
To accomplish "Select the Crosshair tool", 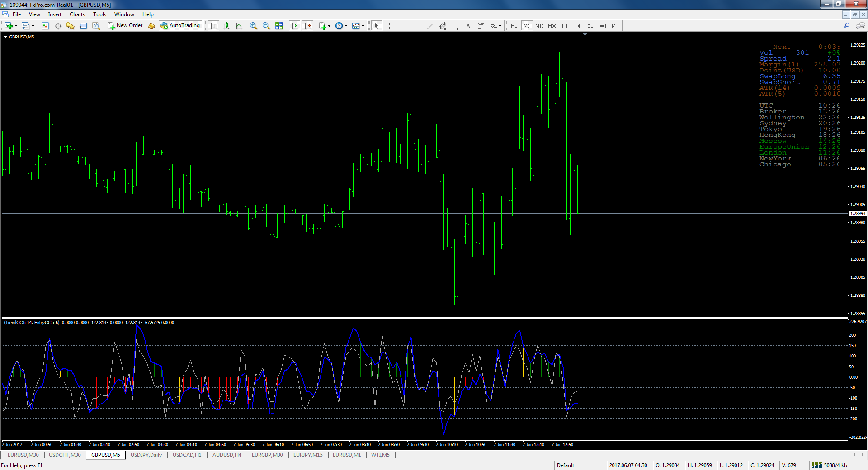I will (x=389, y=26).
